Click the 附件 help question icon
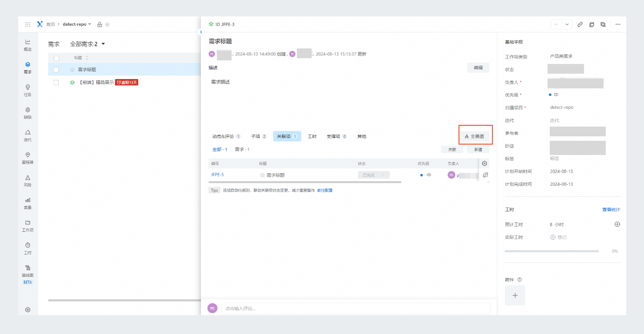Screen dimensions: 644x334 pyautogui.click(x=520, y=279)
